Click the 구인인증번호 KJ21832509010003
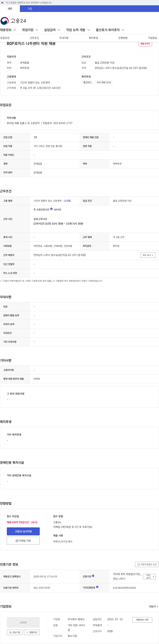 [x=124, y=588]
